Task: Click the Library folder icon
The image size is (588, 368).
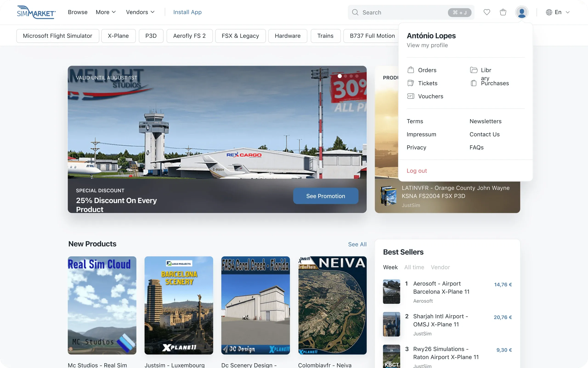Action: 474,70
